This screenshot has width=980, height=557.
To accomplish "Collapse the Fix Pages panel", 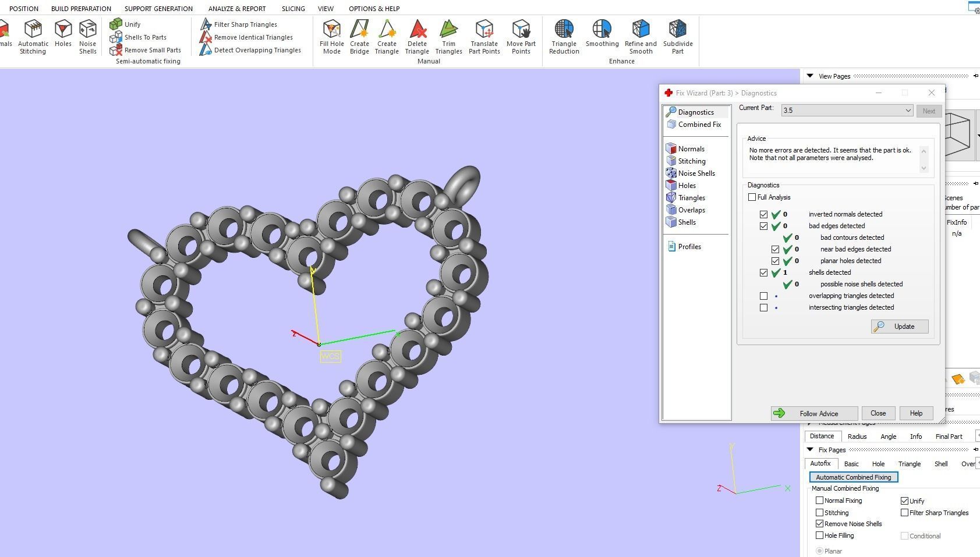I will pos(810,449).
